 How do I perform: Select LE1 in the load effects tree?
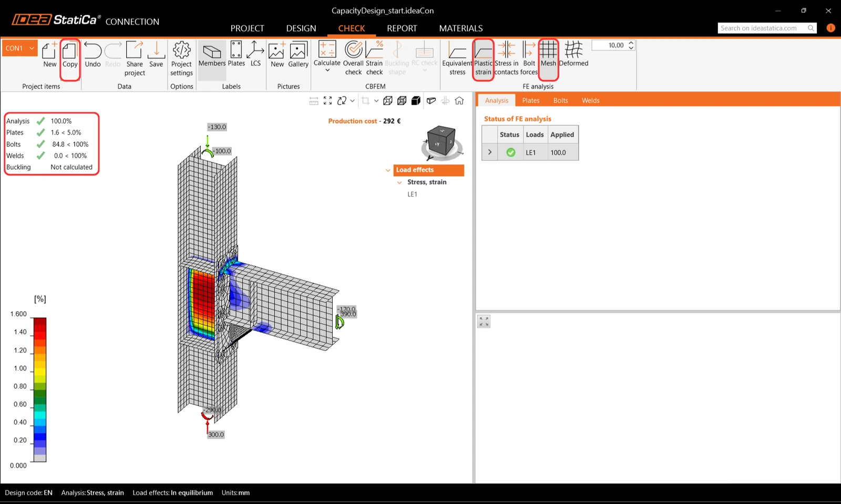pyautogui.click(x=412, y=194)
